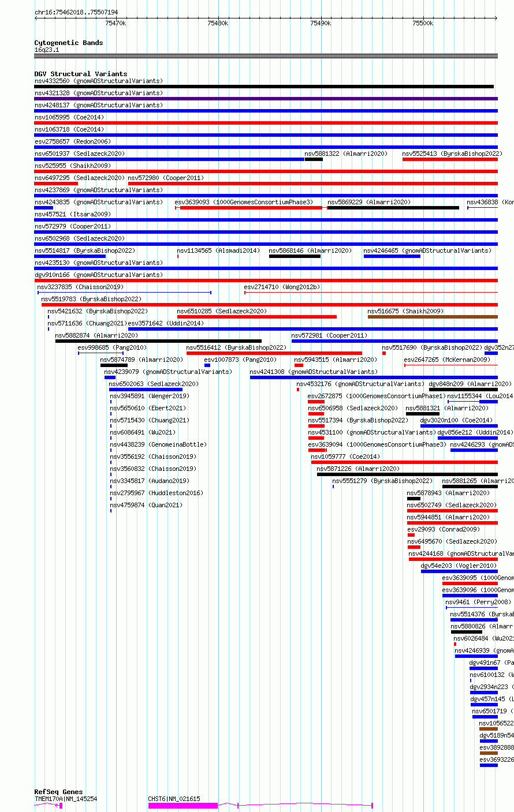Select variant nsv1065995 (Coe2014) label
514x812 pixels.
[x=69, y=117]
